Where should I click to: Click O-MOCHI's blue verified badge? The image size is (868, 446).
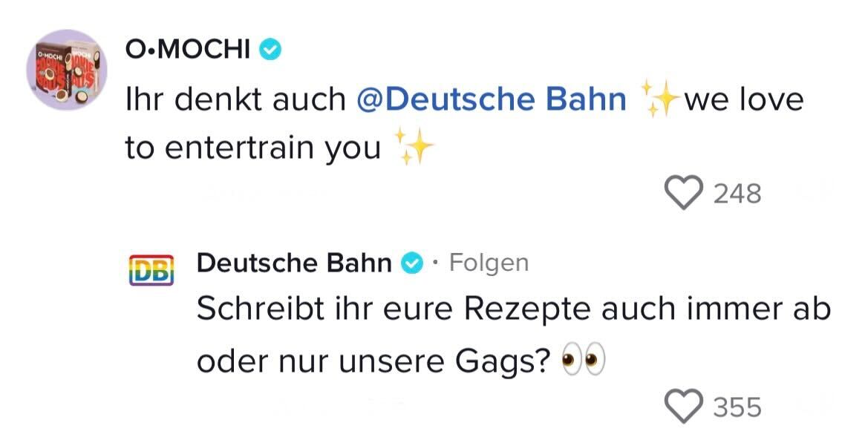click(270, 50)
